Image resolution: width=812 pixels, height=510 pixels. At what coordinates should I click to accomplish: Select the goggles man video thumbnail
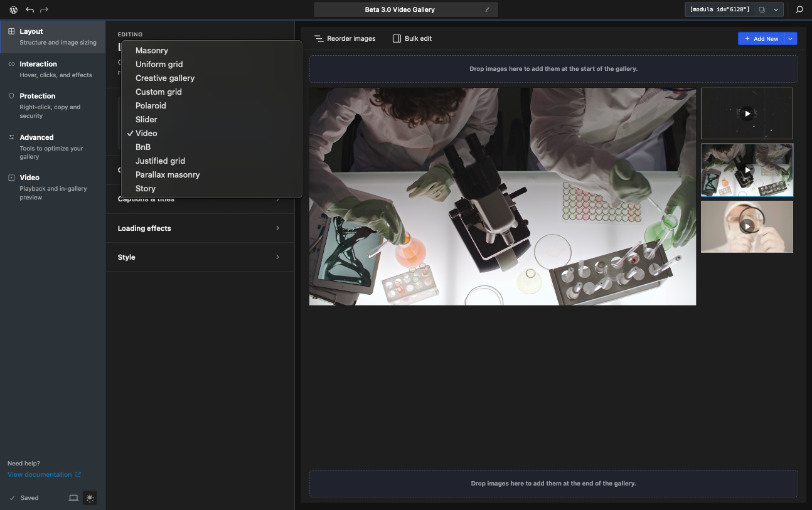[747, 226]
